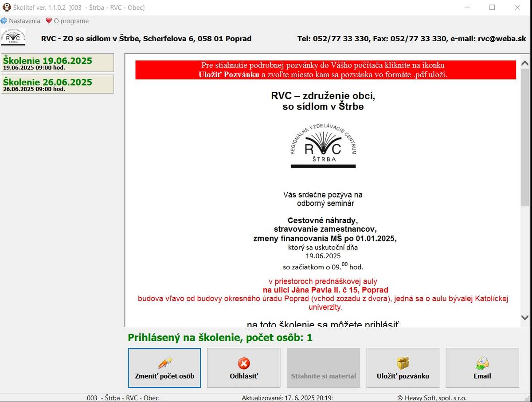Click the gear icon beside Nastavenia
Screen dimensions: 532x402
[4, 21]
